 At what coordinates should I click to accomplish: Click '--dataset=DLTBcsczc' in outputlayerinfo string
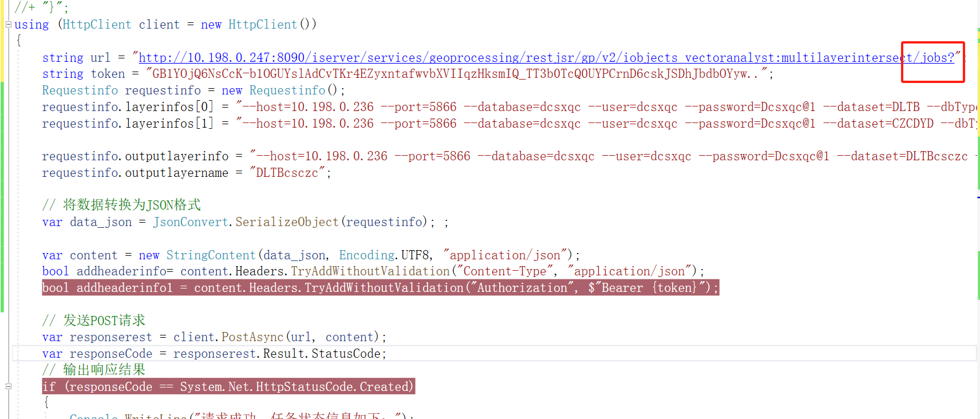[x=902, y=156]
